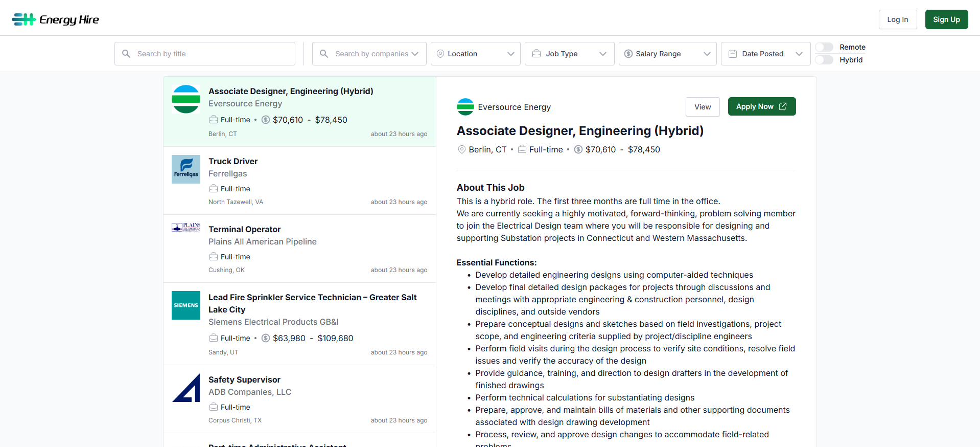Click the $63,980 - $109,680 salary text
Screen dimensions: 980x447
[x=313, y=338]
